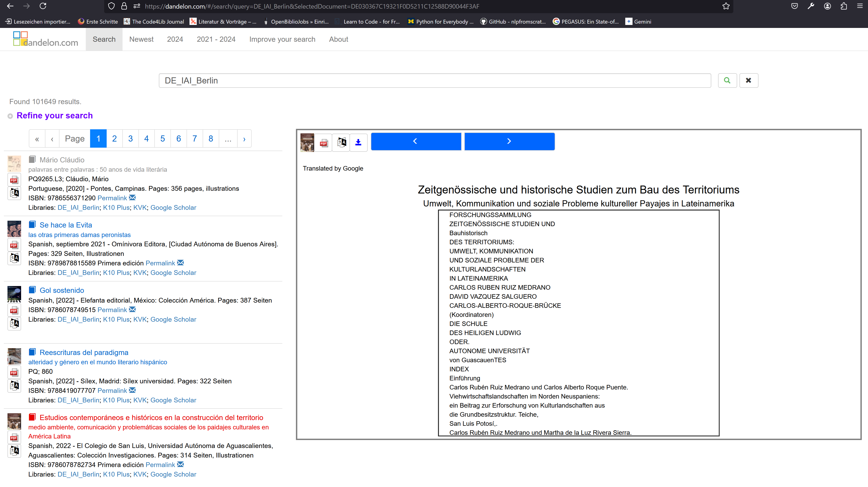Click dandelon.com logo
868x487 pixels.
pyautogui.click(x=45, y=39)
